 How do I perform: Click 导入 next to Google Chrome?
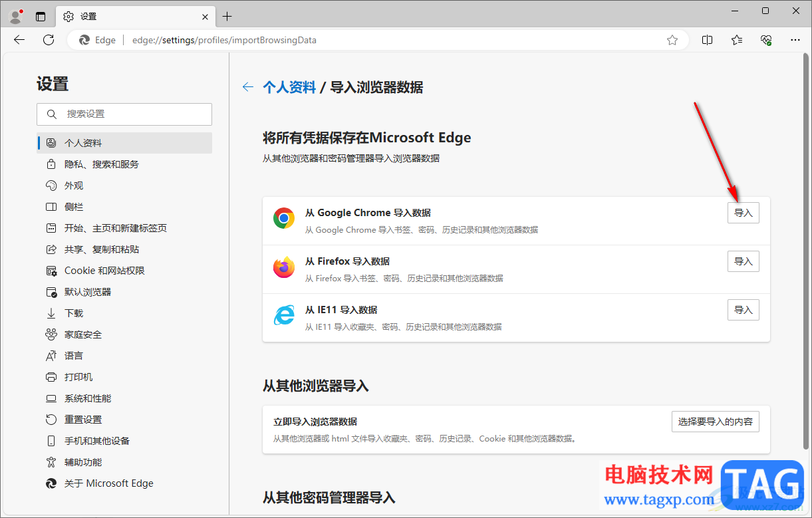pyautogui.click(x=743, y=212)
